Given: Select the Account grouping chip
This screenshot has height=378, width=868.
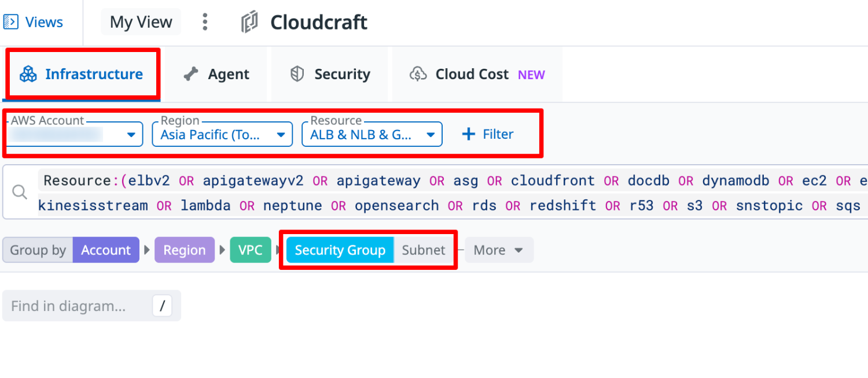Looking at the screenshot, I should 106,250.
